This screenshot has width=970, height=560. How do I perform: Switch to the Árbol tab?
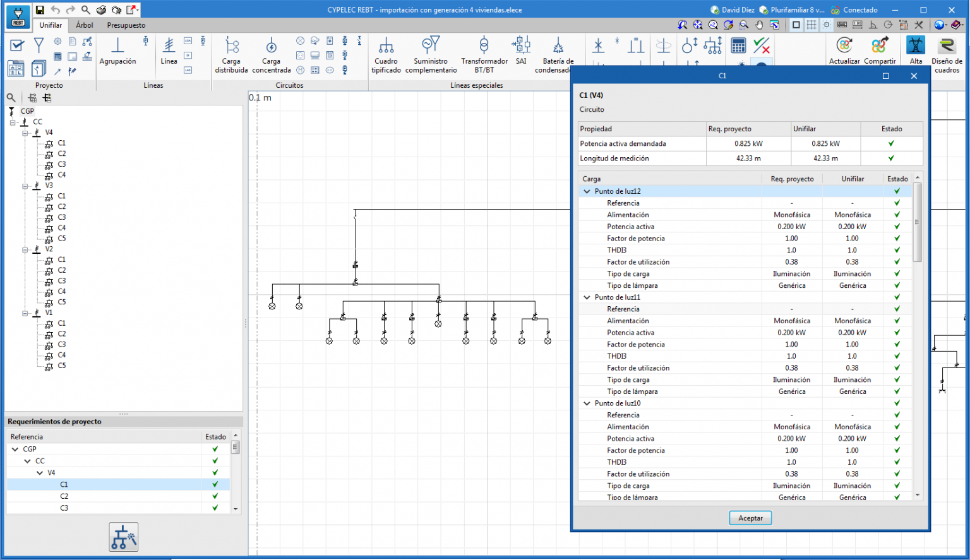(x=85, y=25)
